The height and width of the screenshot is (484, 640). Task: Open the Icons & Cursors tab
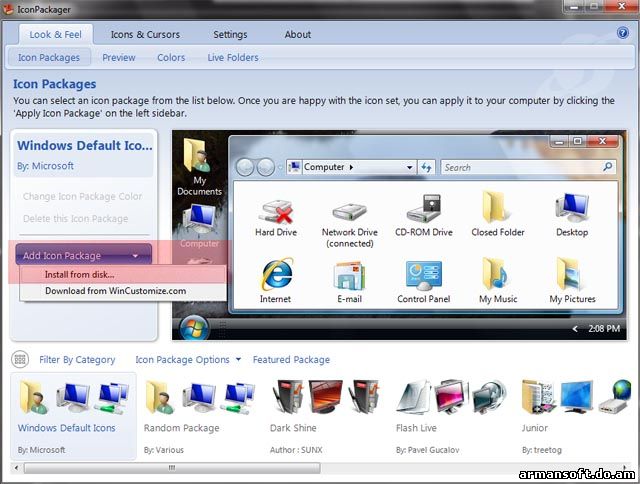tap(145, 35)
